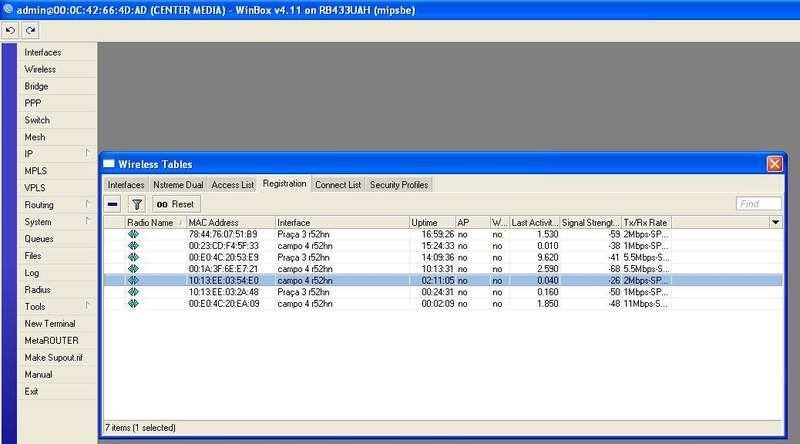This screenshot has width=800, height=444.
Task: Select MAC address 10:13:EE:03:2A:48
Action: (223, 292)
